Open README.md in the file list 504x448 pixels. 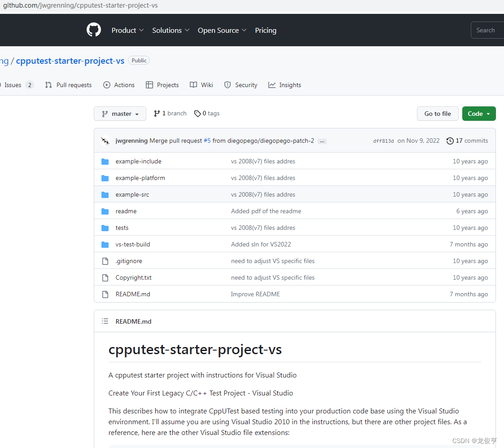(133, 294)
